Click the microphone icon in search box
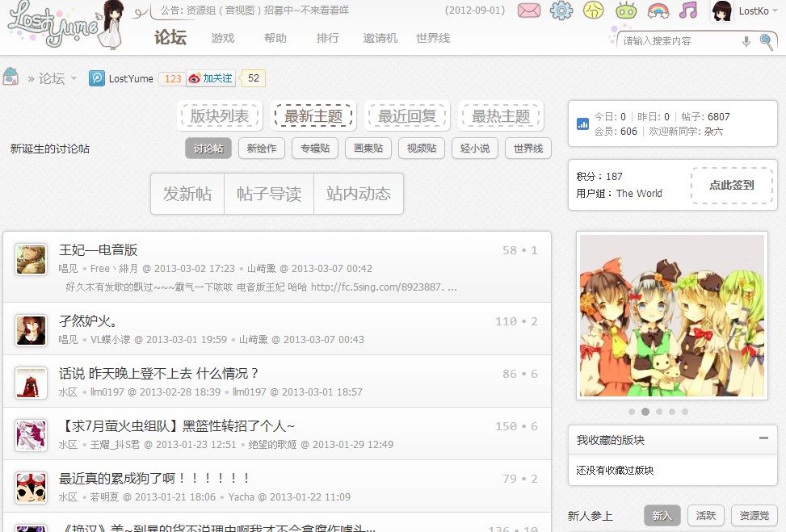Screen dimensions: 786x532 tap(746, 41)
